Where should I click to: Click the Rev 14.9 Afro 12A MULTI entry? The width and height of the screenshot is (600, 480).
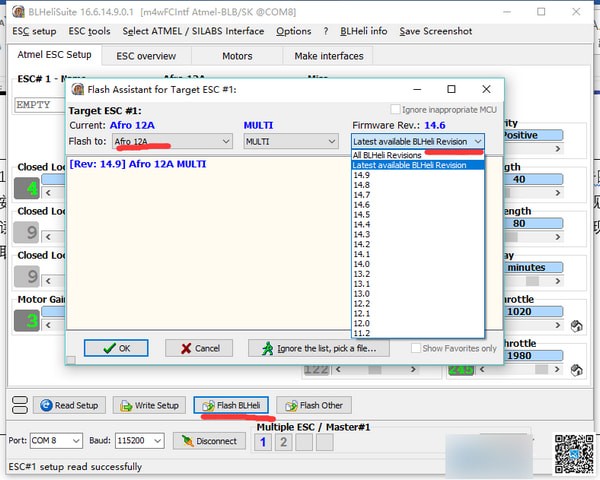tap(138, 164)
